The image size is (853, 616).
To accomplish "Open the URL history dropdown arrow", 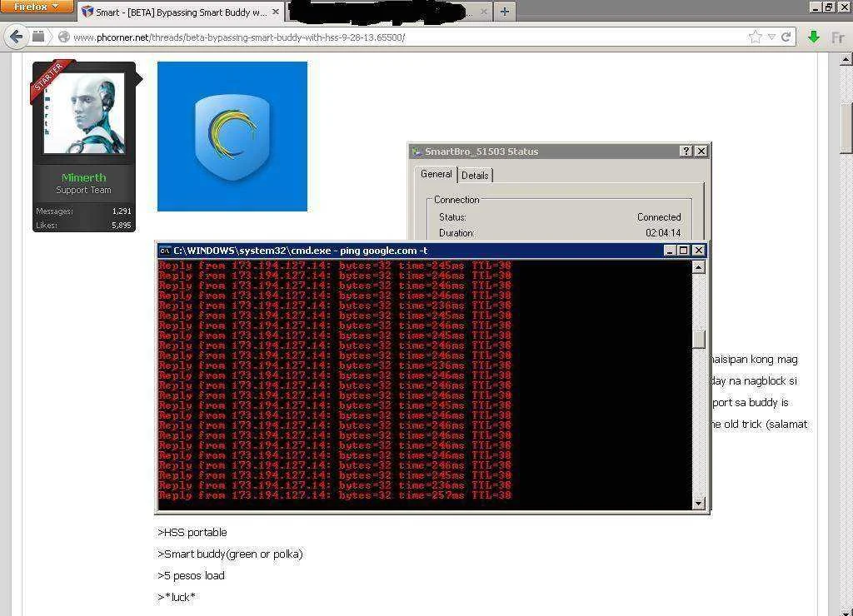I will [771, 37].
